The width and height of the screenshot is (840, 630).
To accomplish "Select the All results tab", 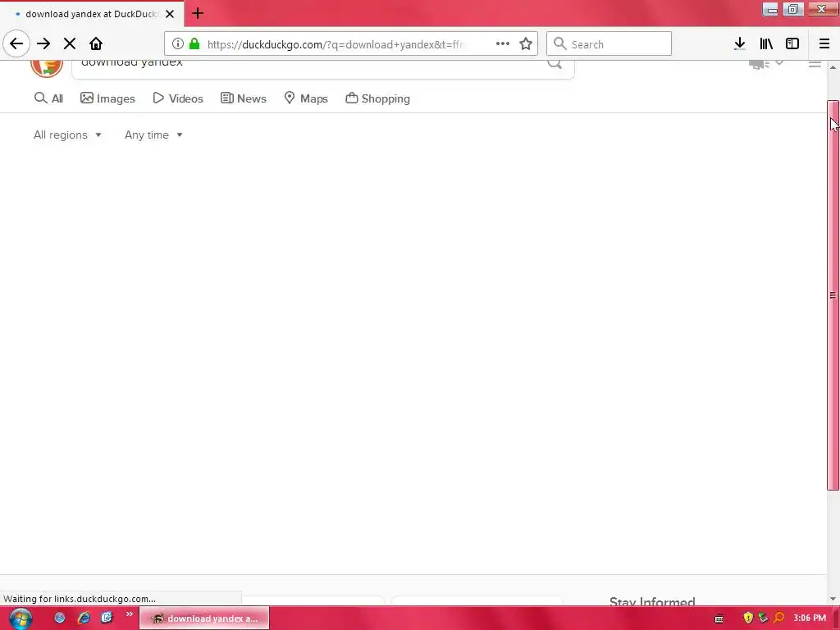I will pyautogui.click(x=48, y=98).
